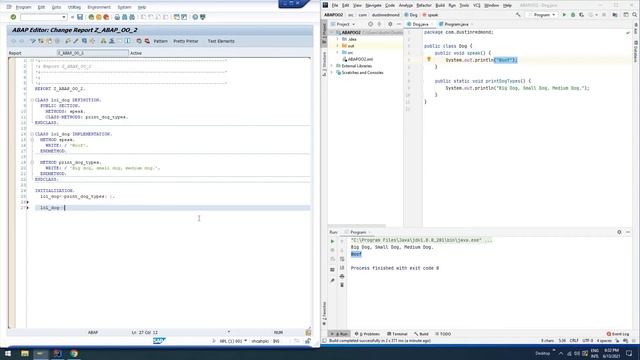This screenshot has width=640, height=360.
Task: Click the Report name input field
Action: coord(93,53)
